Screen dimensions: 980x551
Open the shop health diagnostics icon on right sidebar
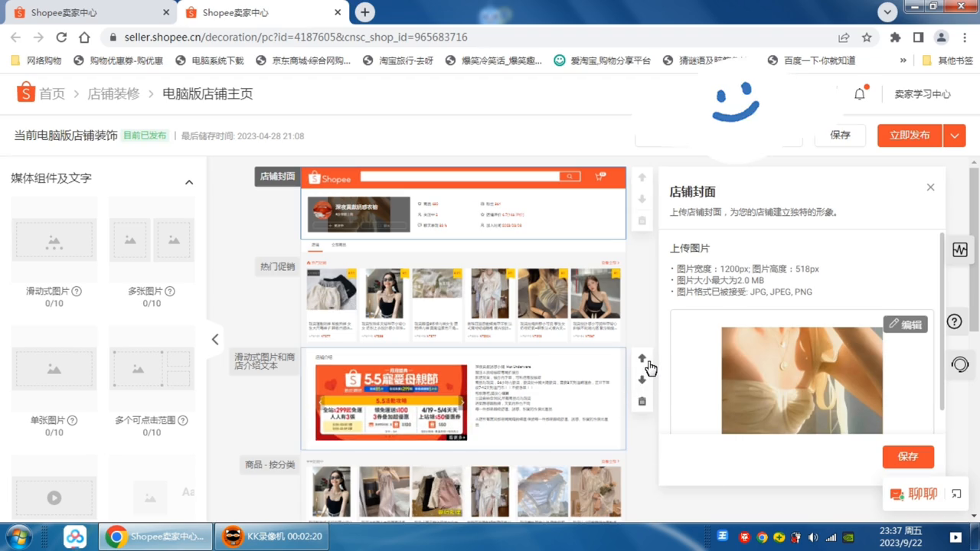[960, 249]
